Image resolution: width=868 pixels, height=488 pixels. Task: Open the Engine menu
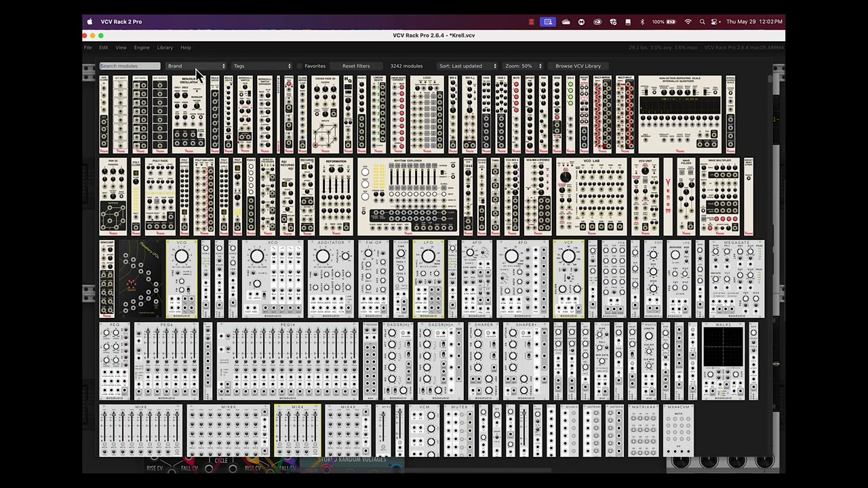click(x=142, y=47)
